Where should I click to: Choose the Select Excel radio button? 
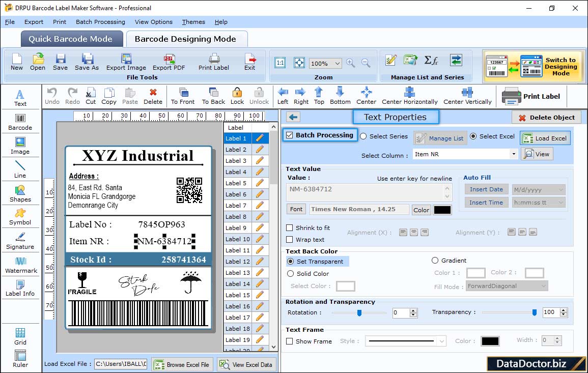473,136
